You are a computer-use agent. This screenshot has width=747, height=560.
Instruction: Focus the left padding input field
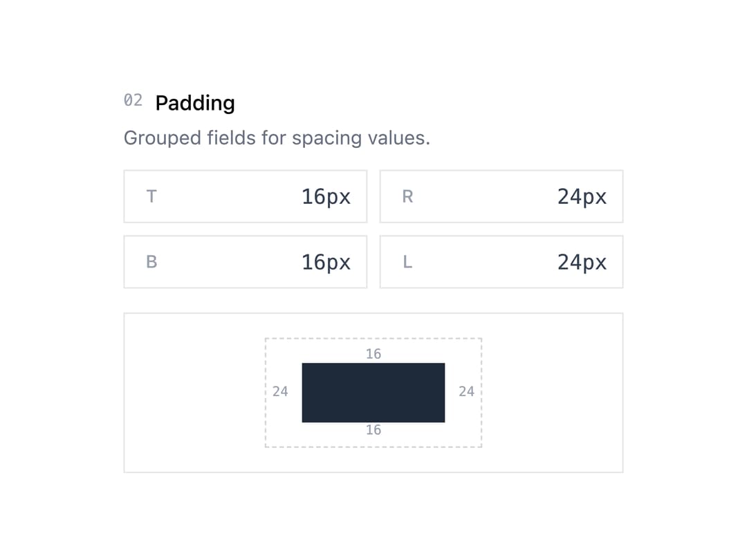501,262
